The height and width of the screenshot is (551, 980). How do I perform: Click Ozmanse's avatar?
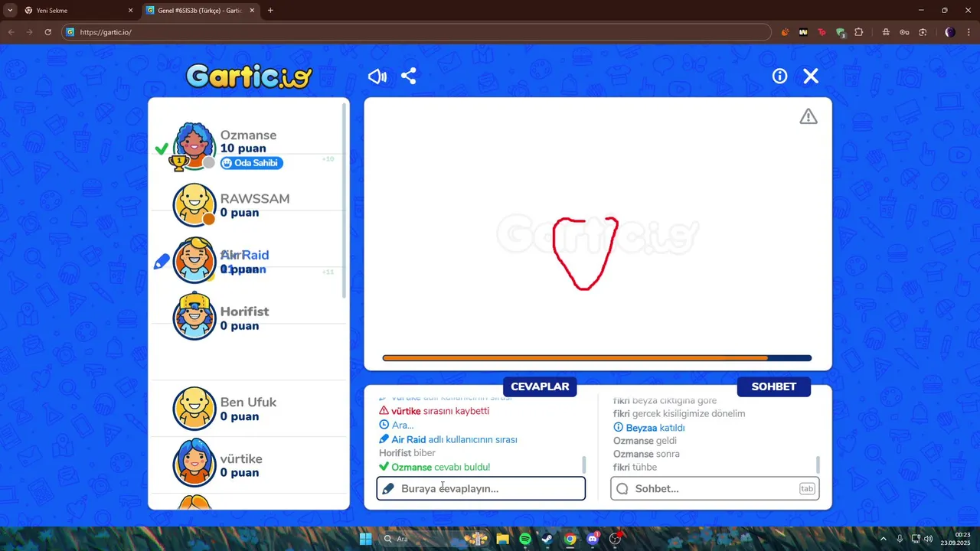(x=194, y=145)
